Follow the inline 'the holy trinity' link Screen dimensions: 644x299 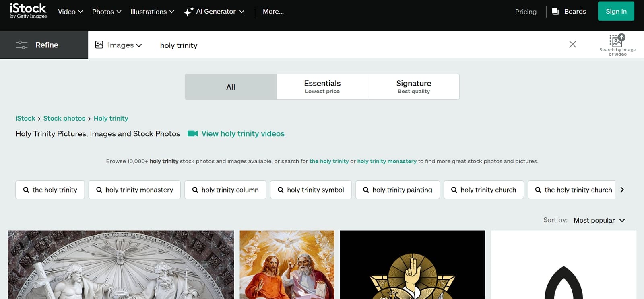(x=329, y=161)
